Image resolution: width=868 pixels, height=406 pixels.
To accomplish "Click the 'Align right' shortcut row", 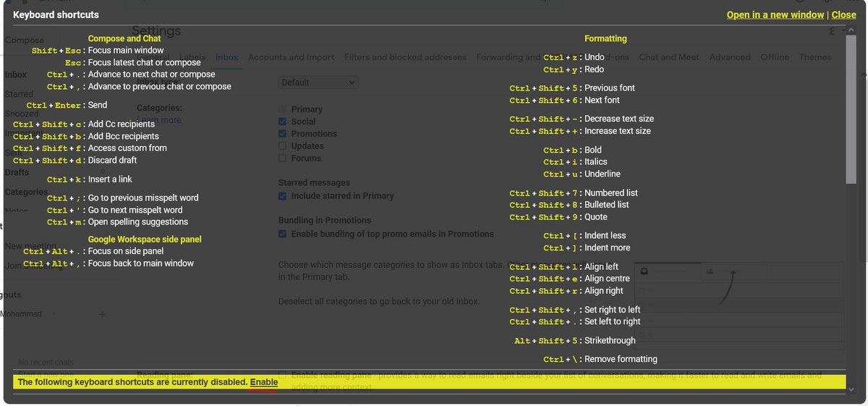I will point(566,291).
